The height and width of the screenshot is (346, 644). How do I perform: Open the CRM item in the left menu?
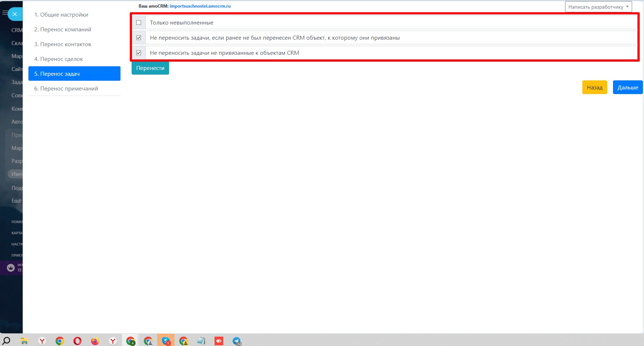pos(17,30)
